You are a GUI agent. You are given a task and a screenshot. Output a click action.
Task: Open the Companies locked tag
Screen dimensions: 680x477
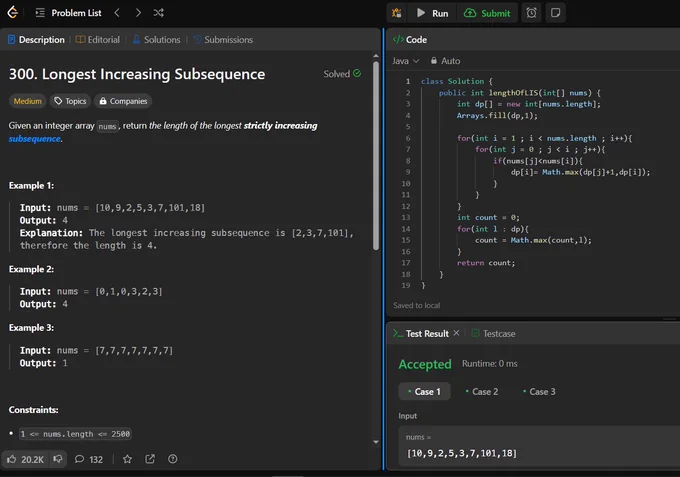123,101
